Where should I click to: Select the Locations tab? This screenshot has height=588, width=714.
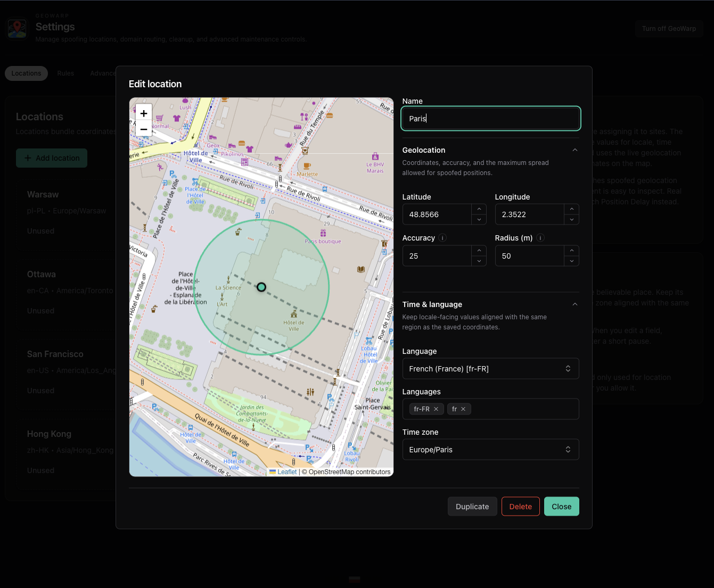click(26, 73)
